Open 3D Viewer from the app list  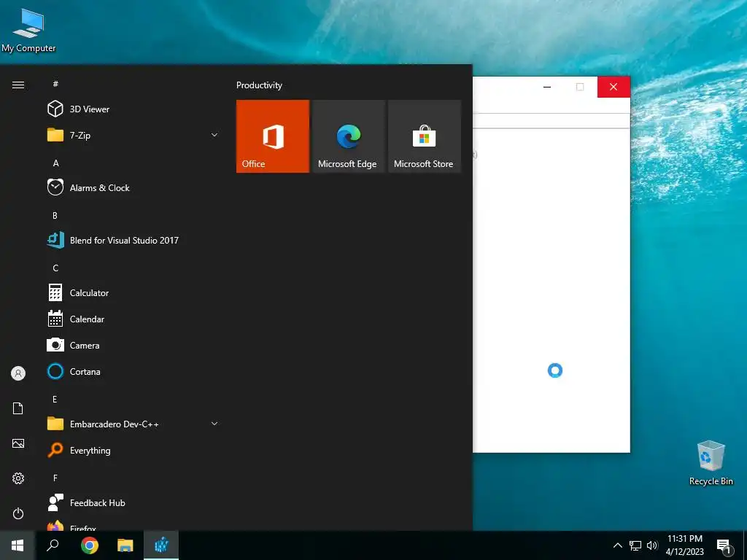133,109
